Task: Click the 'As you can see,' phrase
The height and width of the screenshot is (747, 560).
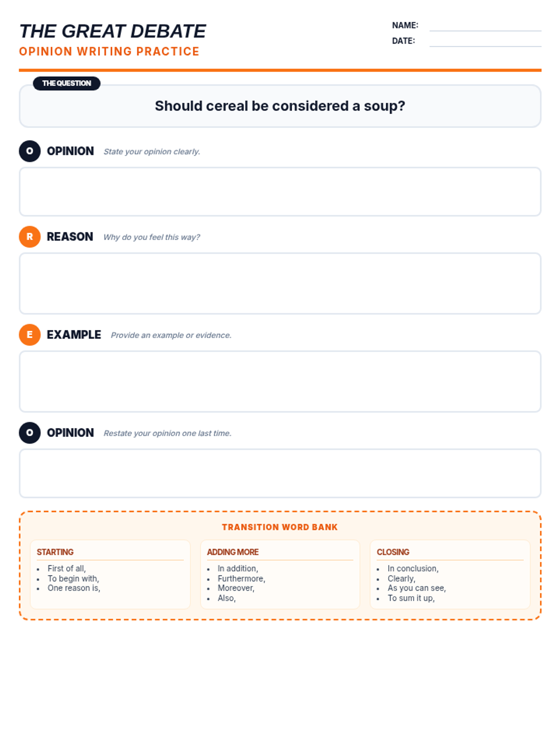Action: 417,588
